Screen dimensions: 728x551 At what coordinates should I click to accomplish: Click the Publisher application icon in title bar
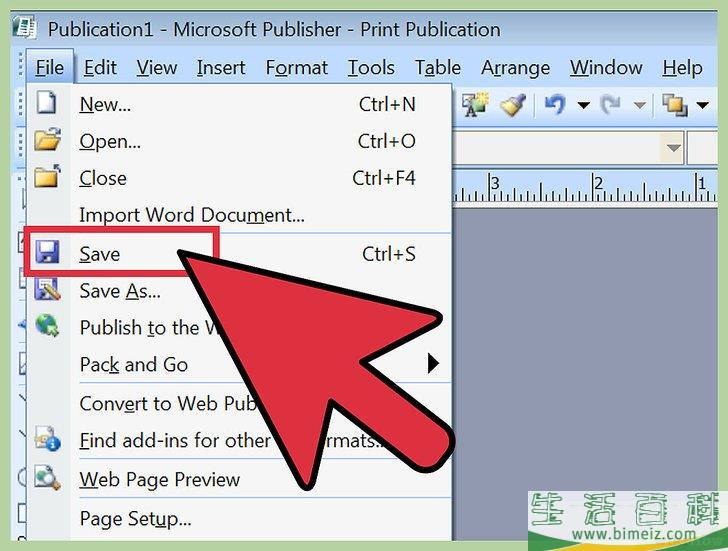pos(25,27)
